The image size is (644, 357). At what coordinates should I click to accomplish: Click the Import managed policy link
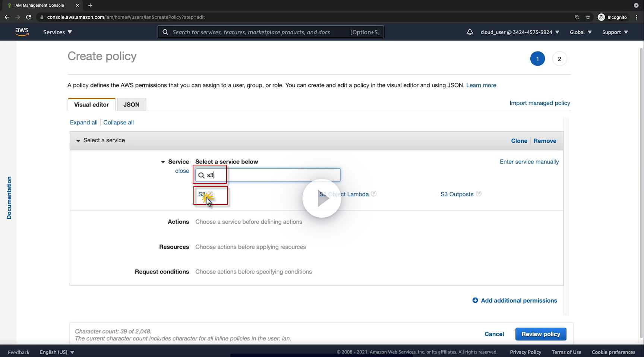coord(540,103)
